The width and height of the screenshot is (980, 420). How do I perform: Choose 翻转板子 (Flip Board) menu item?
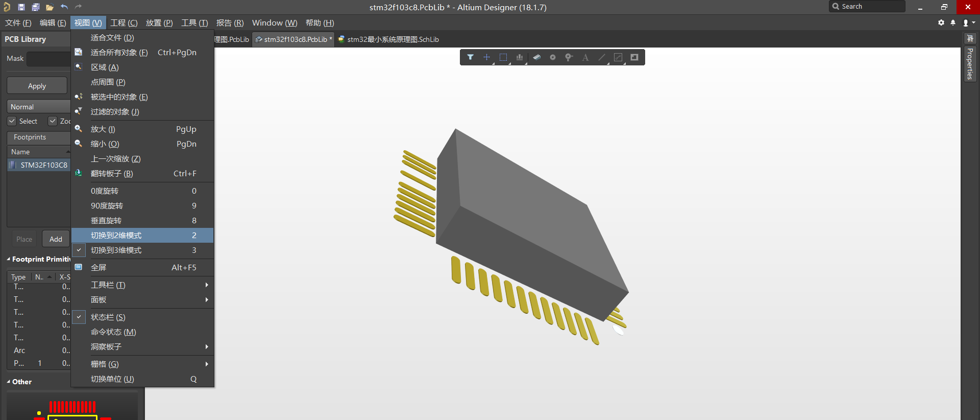[142, 174]
